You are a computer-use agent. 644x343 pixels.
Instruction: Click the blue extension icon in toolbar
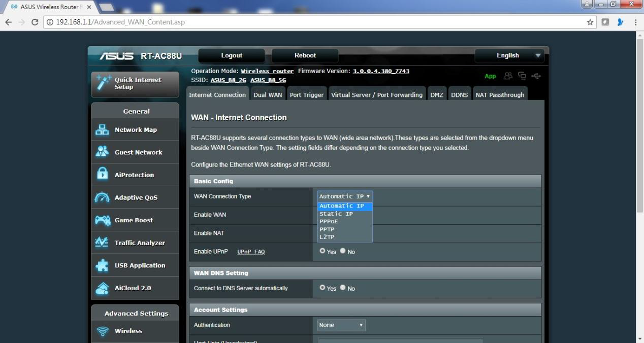click(620, 22)
